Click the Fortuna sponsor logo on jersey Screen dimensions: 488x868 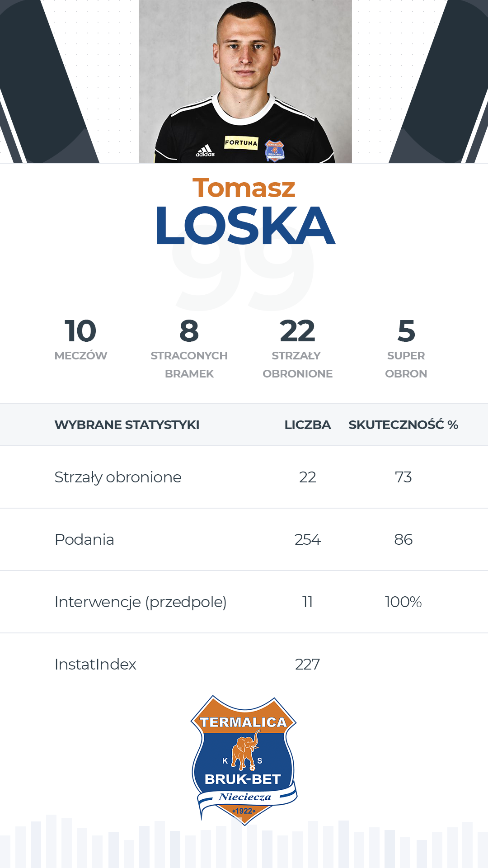tap(241, 142)
